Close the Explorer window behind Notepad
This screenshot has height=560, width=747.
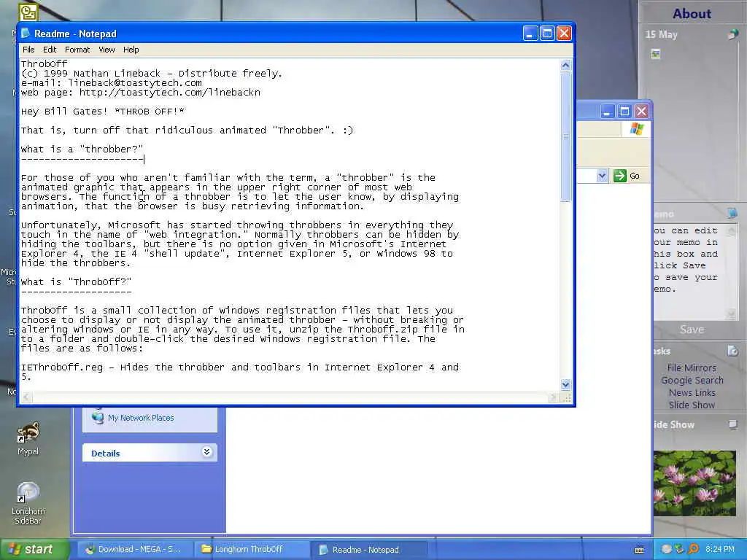[x=642, y=112]
